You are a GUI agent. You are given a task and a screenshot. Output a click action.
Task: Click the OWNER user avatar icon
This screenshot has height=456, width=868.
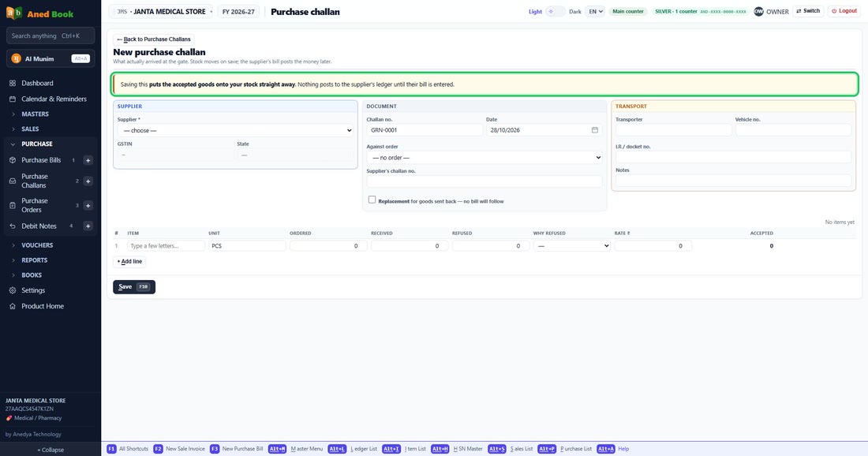pyautogui.click(x=758, y=12)
